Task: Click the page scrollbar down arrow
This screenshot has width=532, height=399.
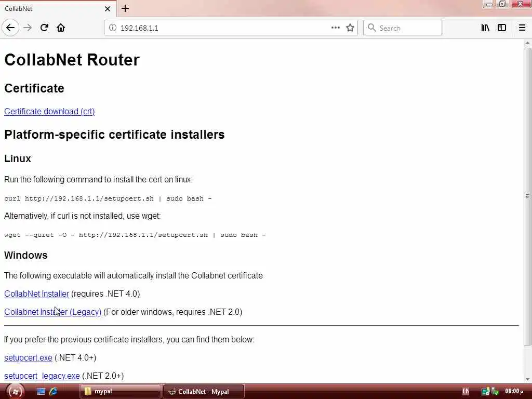Action: coord(527,379)
